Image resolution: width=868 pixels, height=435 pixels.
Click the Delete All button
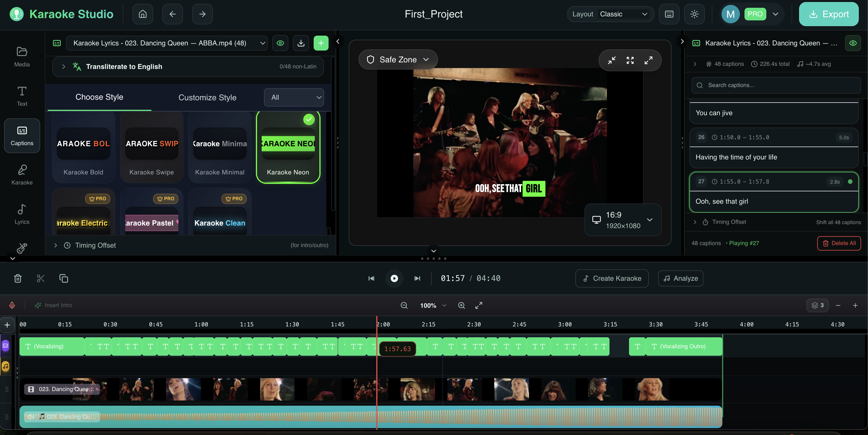839,243
